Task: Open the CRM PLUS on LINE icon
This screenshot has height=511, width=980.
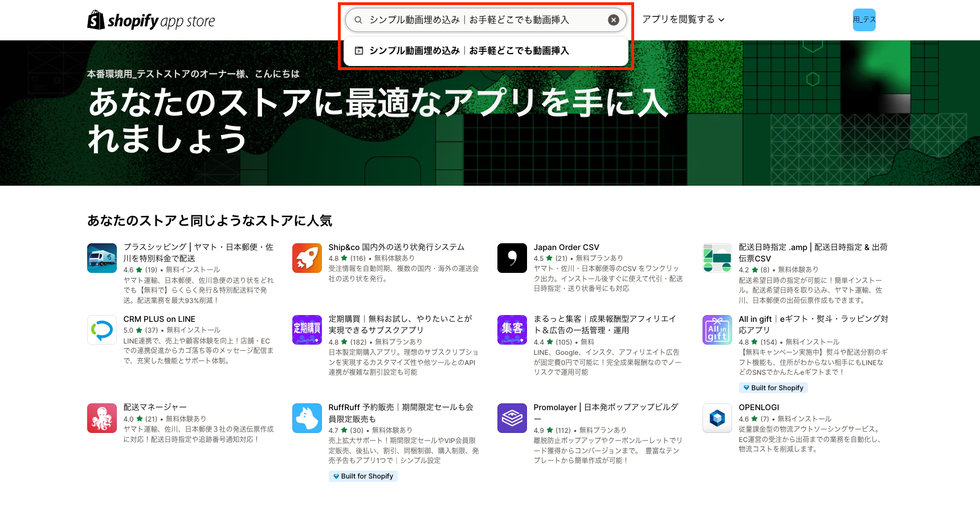Action: point(102,330)
